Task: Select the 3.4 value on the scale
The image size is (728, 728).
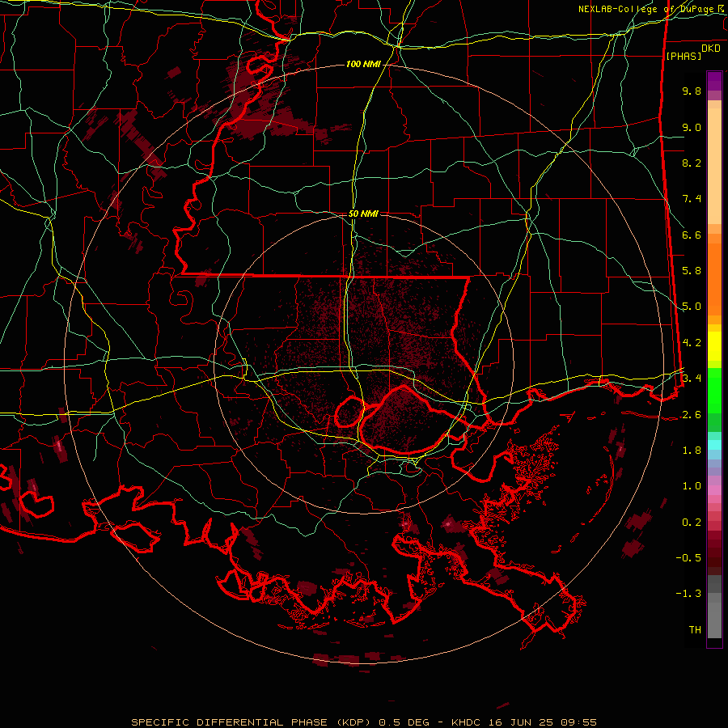Action: click(x=692, y=379)
